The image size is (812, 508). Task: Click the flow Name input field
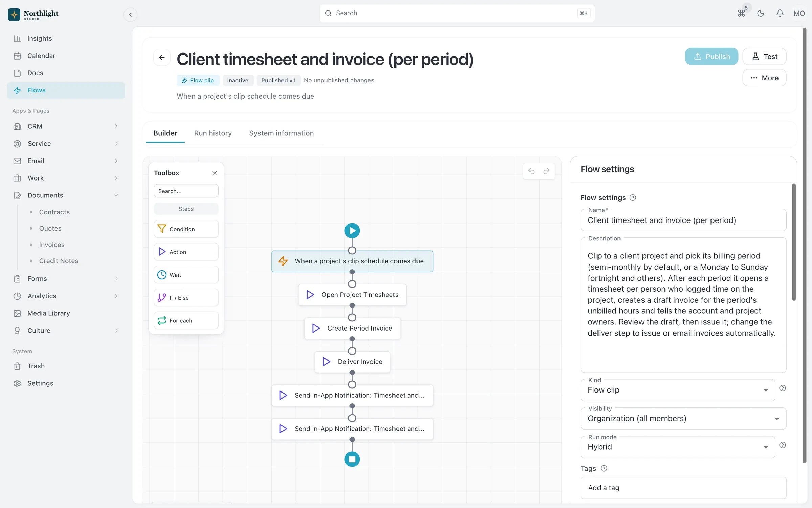683,220
